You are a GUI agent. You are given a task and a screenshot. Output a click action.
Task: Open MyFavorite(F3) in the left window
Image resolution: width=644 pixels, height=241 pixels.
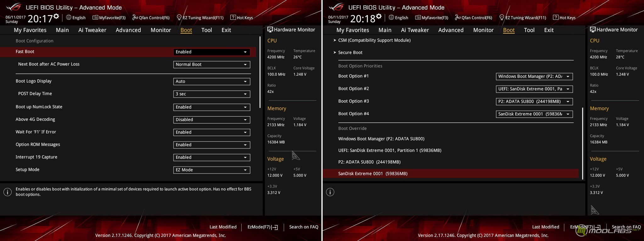point(109,18)
